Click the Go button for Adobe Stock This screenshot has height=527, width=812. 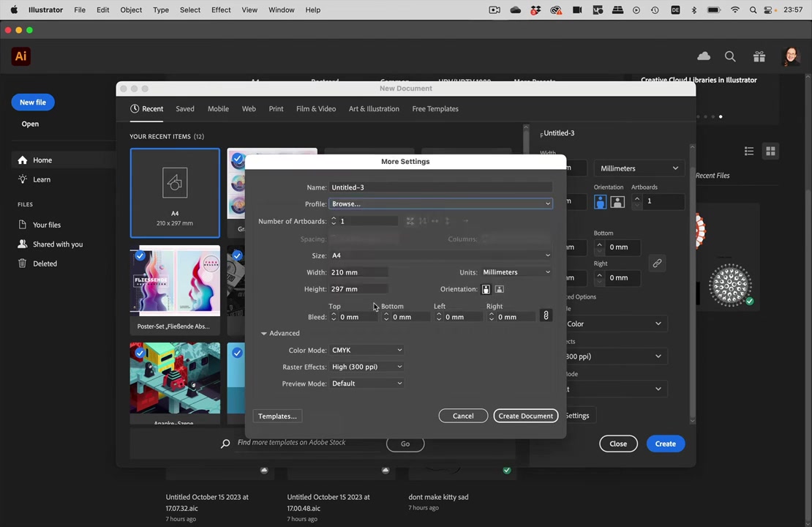click(x=405, y=444)
